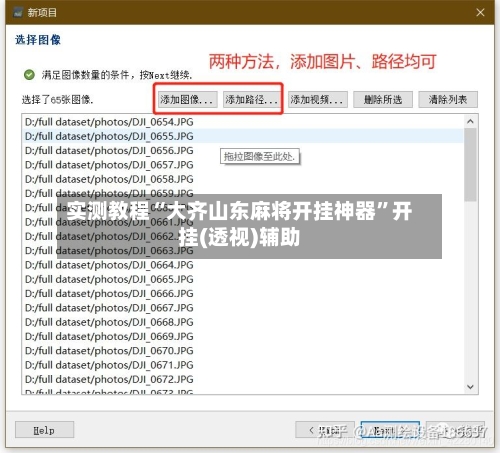Screen dimensions: 500x453
Task: Click the green checkmark status icon
Action: coord(29,75)
